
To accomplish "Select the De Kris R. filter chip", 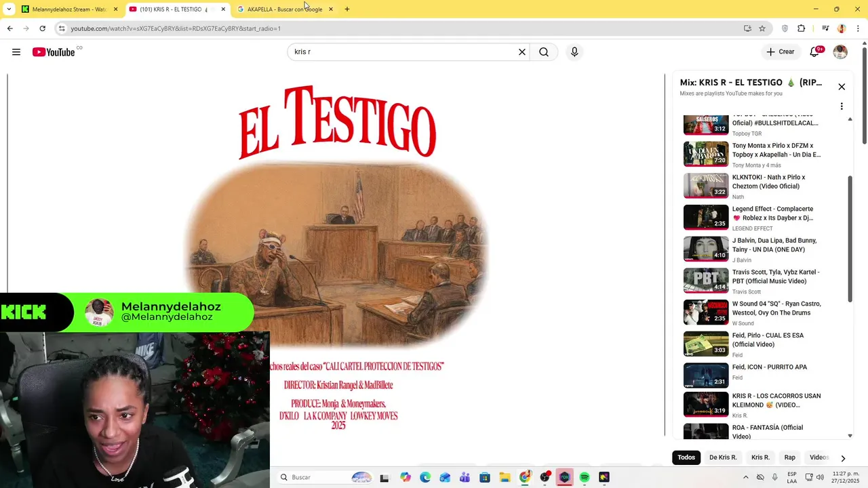I will (723, 457).
